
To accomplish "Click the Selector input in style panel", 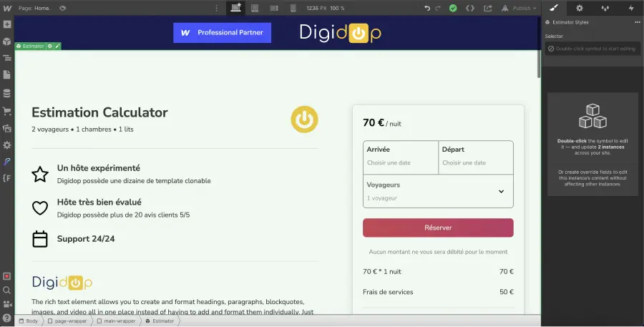I will coord(592,49).
